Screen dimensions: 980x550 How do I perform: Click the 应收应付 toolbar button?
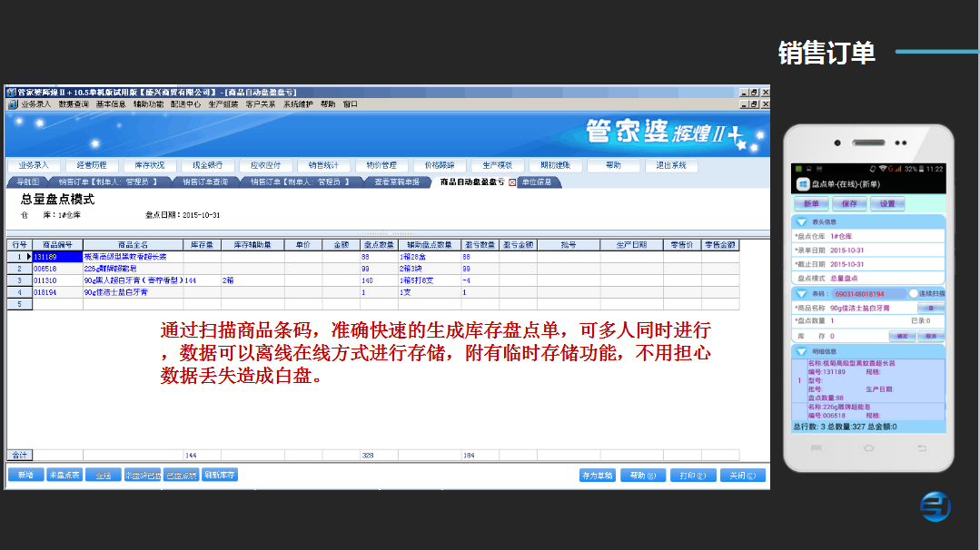click(265, 165)
